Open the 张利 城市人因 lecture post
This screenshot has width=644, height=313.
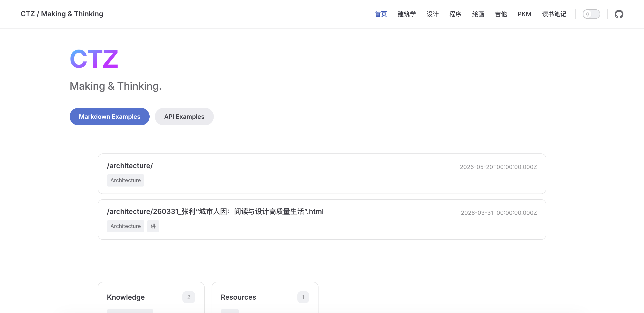click(x=215, y=212)
